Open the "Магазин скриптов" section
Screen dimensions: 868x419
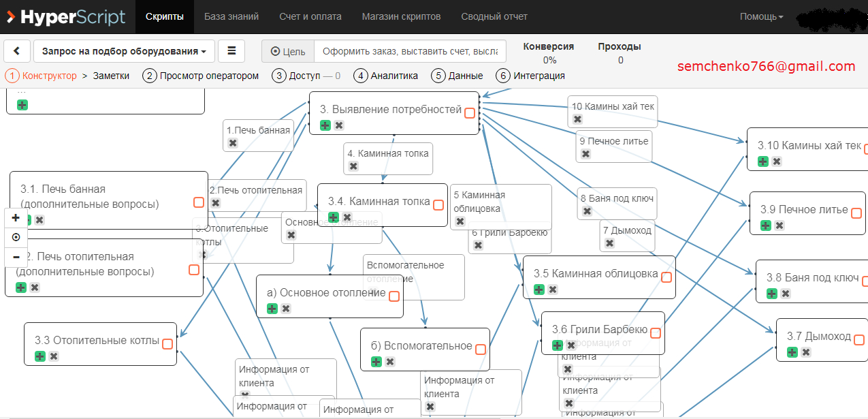tap(402, 16)
